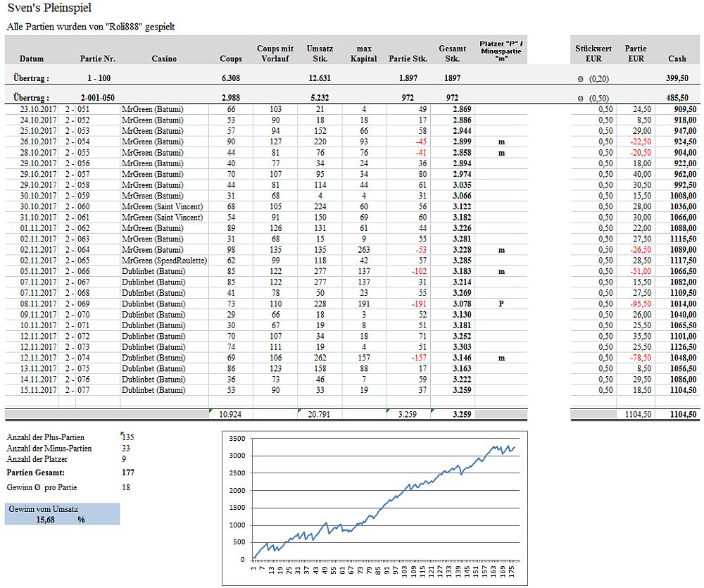
Task: Click the total Coups cell 10.924
Action: [x=230, y=415]
